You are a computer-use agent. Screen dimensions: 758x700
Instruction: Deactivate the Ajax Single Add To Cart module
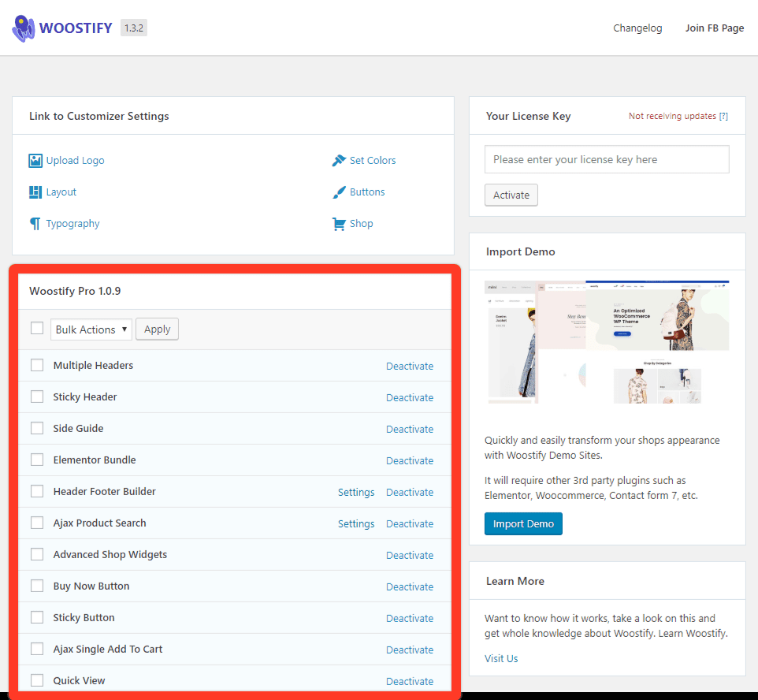[410, 650]
